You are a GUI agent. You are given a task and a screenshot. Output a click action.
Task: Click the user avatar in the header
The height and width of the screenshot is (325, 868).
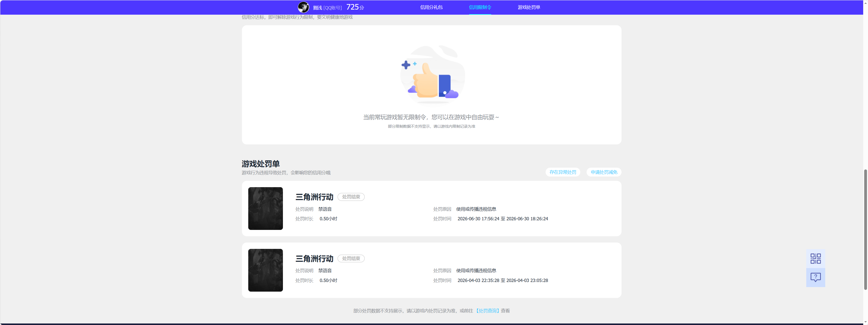[303, 7]
